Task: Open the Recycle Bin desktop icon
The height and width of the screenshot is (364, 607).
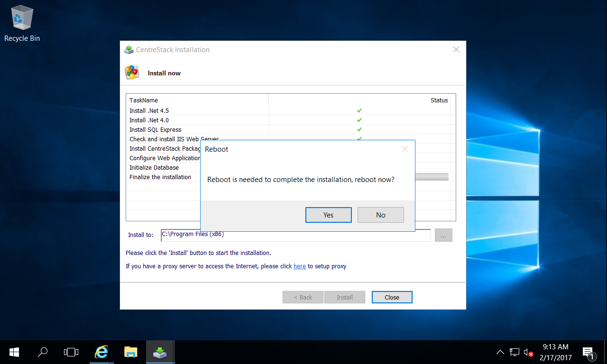Action: coord(22,24)
